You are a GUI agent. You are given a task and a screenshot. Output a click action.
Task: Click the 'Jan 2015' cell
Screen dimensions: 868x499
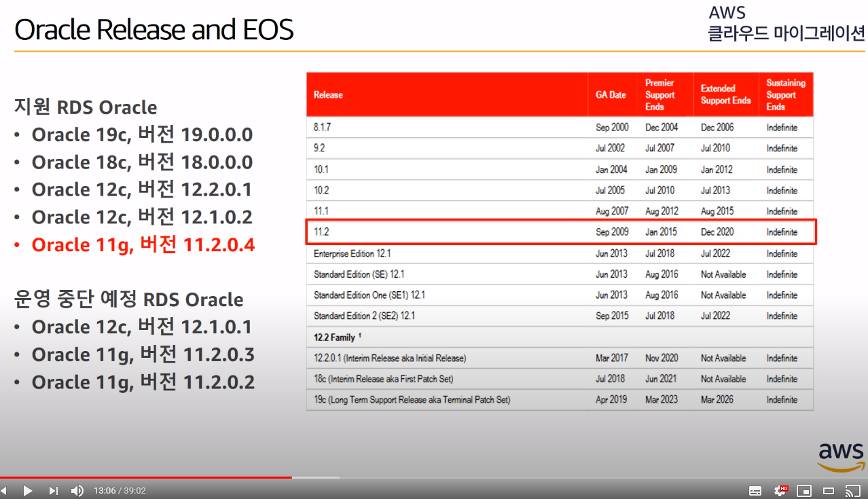point(661,232)
